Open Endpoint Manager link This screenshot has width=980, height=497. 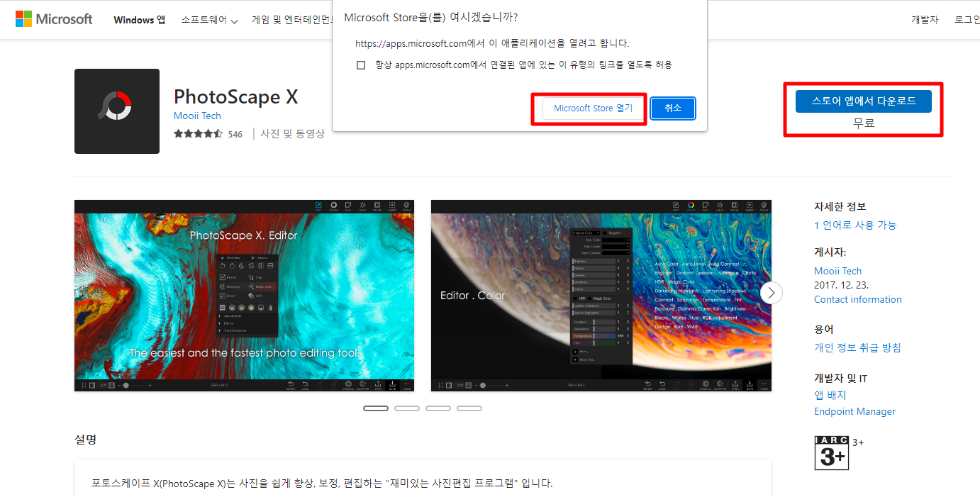coord(854,411)
